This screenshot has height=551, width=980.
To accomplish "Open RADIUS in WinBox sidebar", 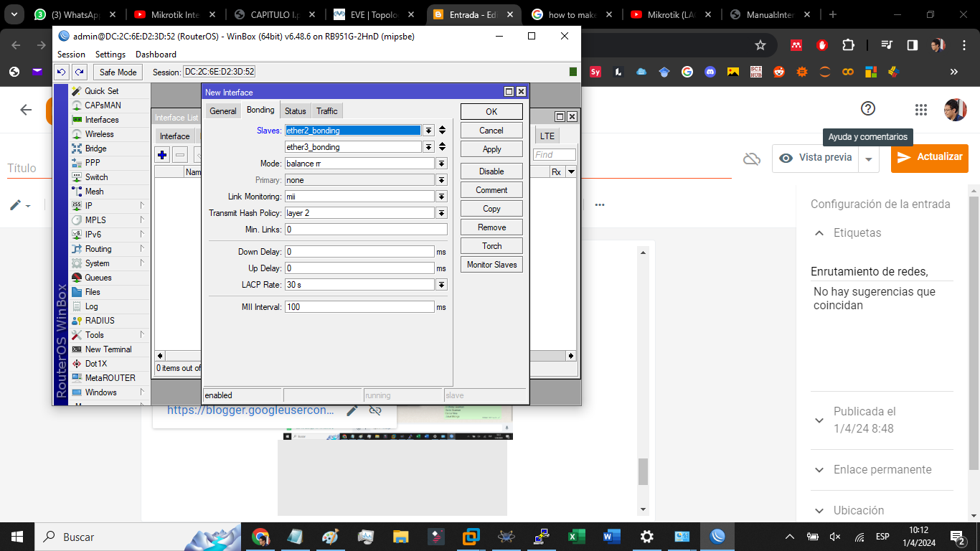I will point(100,321).
